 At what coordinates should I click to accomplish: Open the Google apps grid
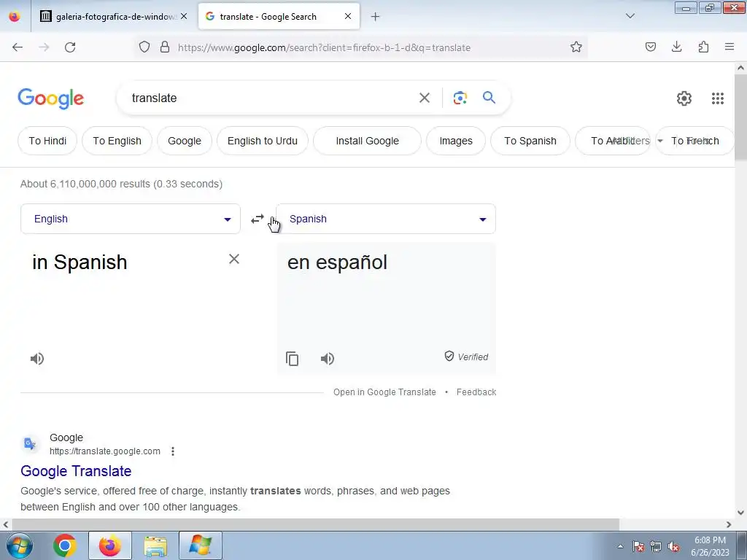[x=718, y=98]
